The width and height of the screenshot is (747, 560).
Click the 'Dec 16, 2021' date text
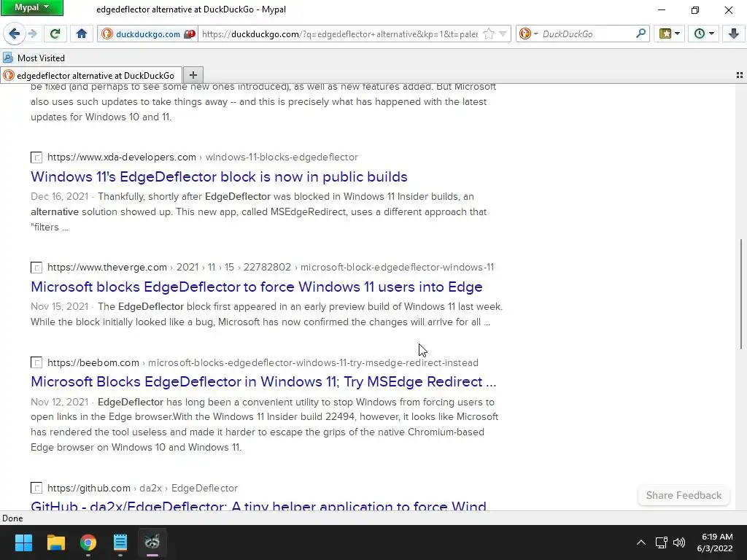tap(60, 197)
